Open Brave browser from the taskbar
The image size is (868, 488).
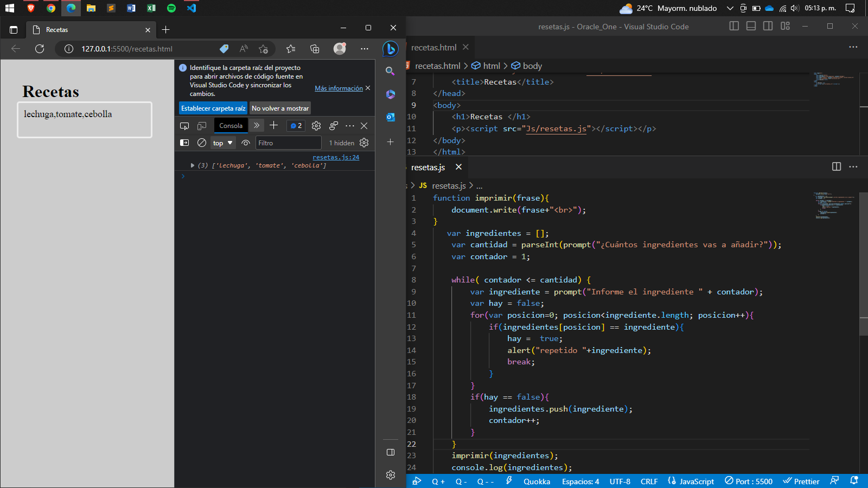coord(31,8)
